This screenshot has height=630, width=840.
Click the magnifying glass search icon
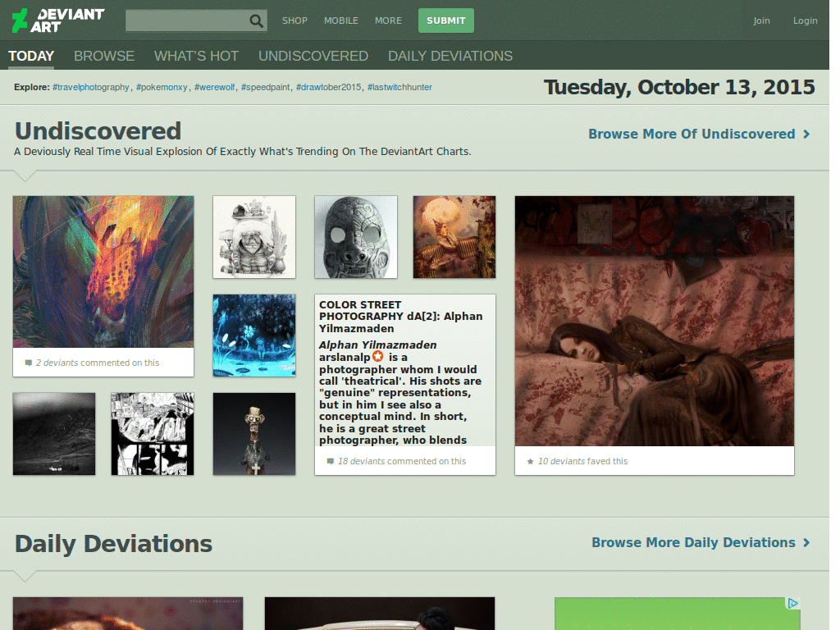257,20
